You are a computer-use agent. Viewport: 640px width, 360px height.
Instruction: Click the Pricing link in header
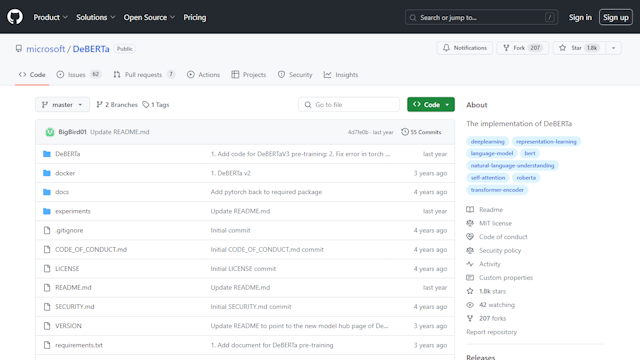195,17
